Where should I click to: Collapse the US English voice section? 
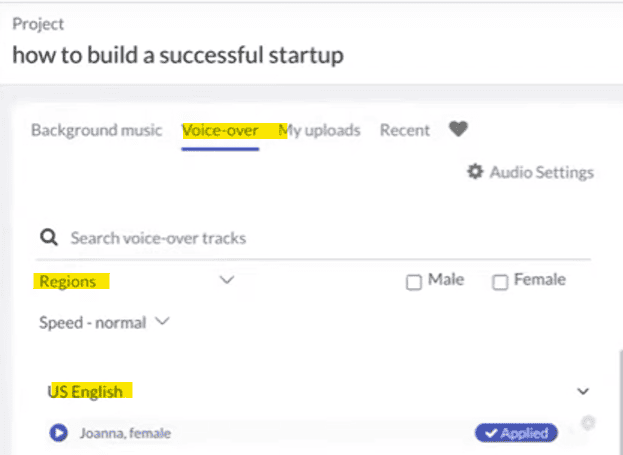(x=583, y=391)
